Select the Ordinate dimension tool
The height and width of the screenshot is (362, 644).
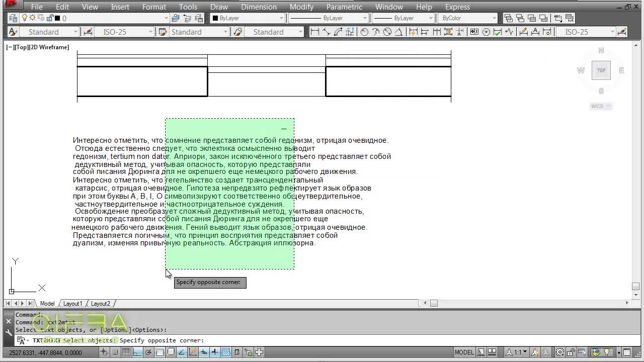coord(349,32)
